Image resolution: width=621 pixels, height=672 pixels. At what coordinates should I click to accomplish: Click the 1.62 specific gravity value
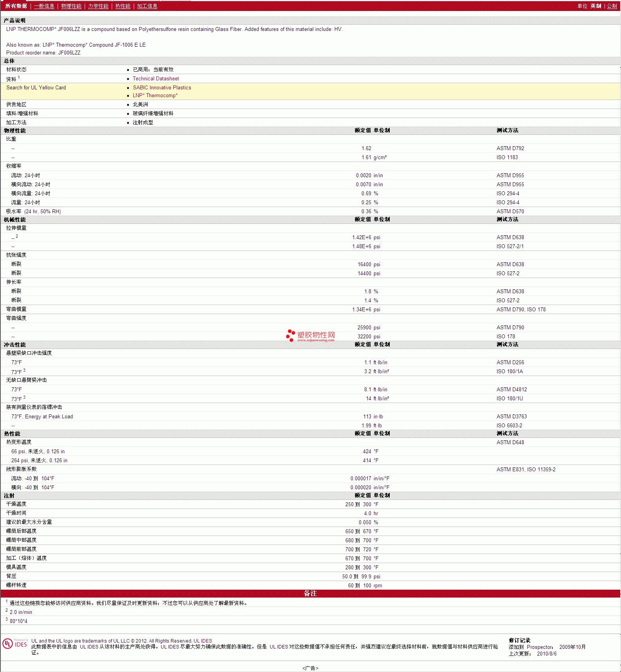click(x=366, y=148)
